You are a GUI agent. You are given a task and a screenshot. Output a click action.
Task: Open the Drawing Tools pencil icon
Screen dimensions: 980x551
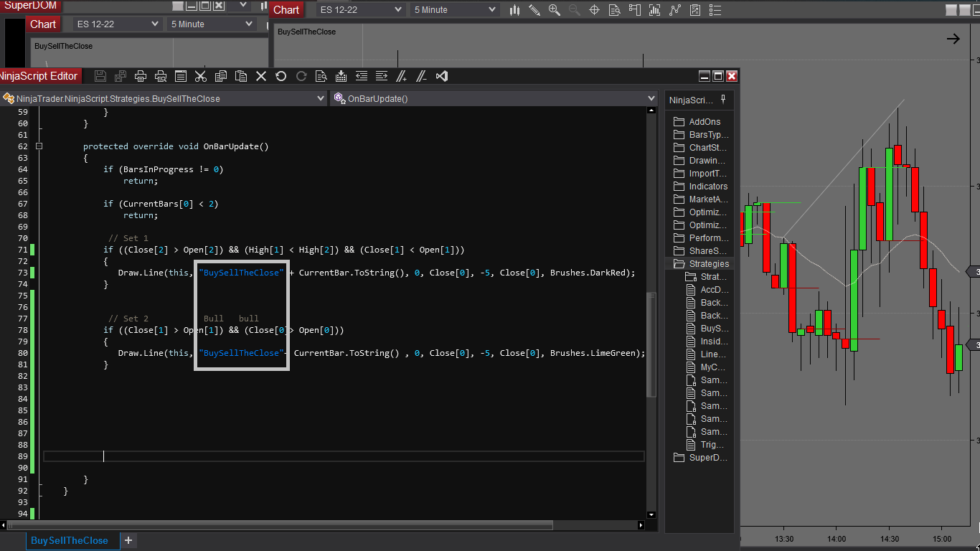click(x=534, y=10)
